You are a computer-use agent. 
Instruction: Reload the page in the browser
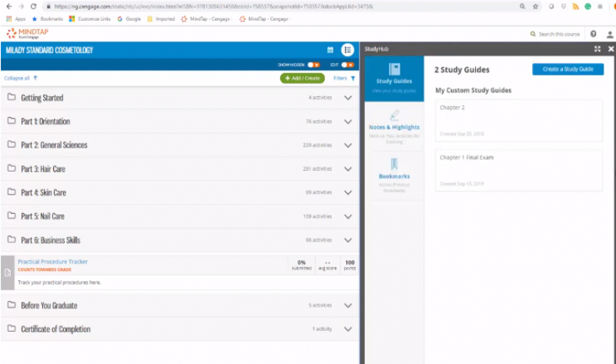click(34, 6)
